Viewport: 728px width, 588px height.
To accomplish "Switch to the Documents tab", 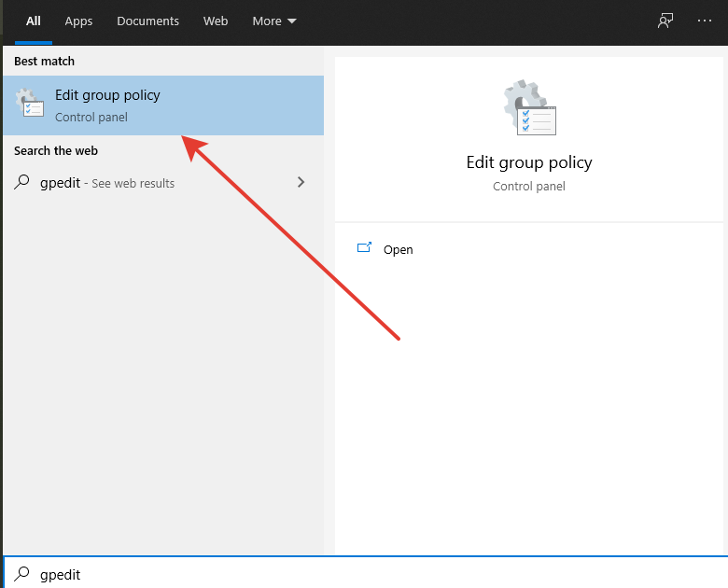I will click(147, 21).
